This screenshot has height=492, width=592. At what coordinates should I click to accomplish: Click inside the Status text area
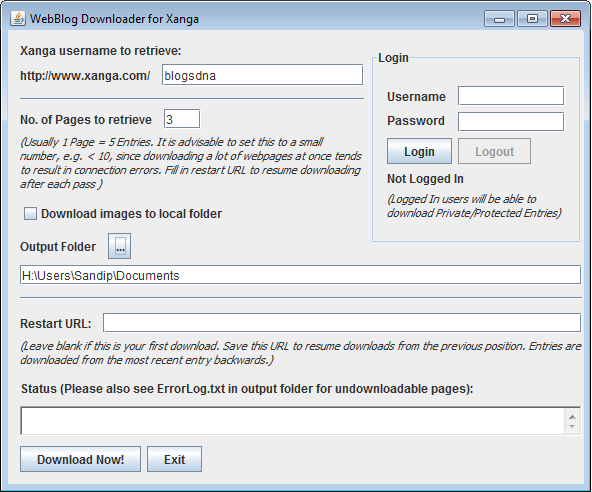pos(293,421)
